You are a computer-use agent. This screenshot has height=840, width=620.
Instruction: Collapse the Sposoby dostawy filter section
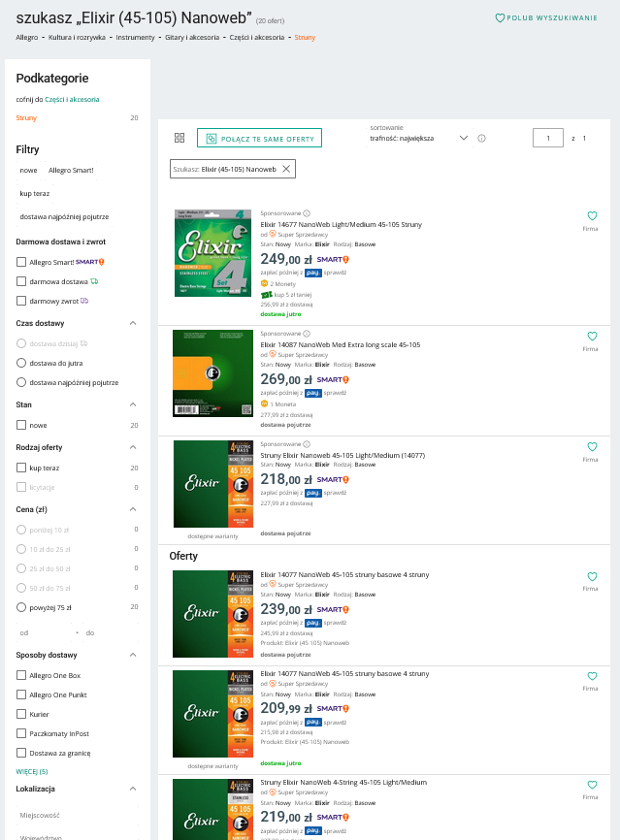[133, 655]
